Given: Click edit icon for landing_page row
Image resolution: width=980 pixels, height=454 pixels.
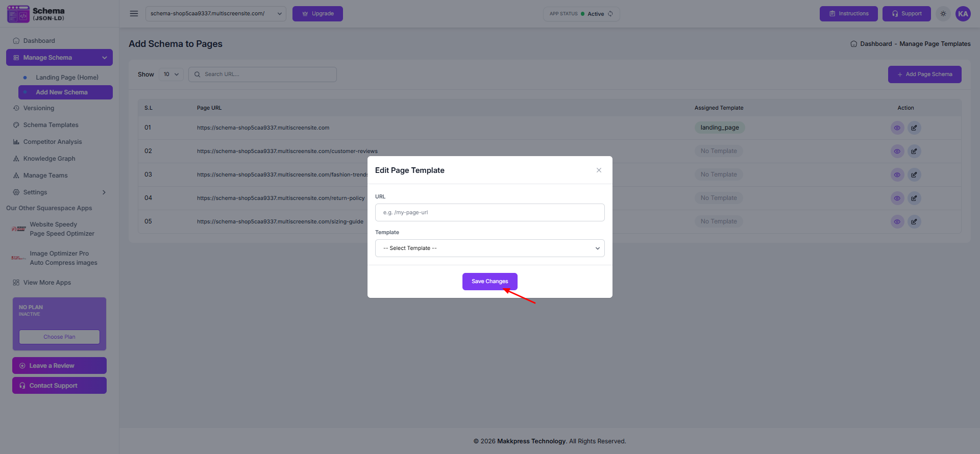Looking at the screenshot, I should pyautogui.click(x=914, y=128).
